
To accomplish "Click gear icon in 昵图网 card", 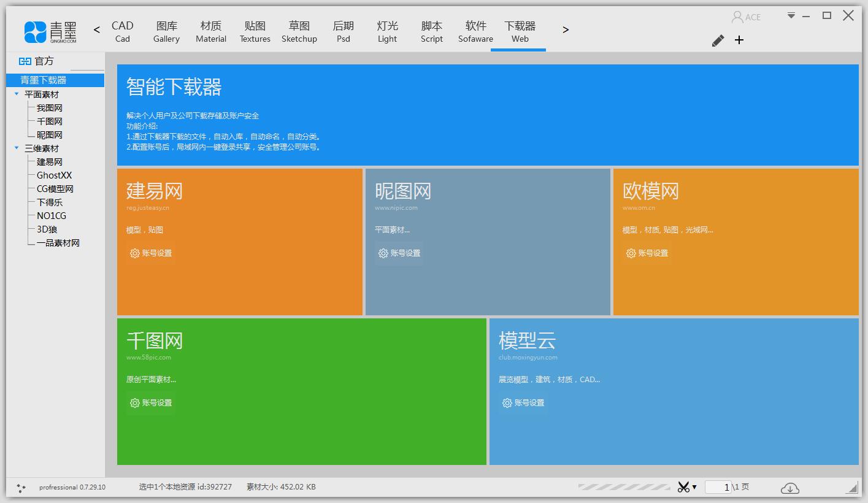I will 383,253.
